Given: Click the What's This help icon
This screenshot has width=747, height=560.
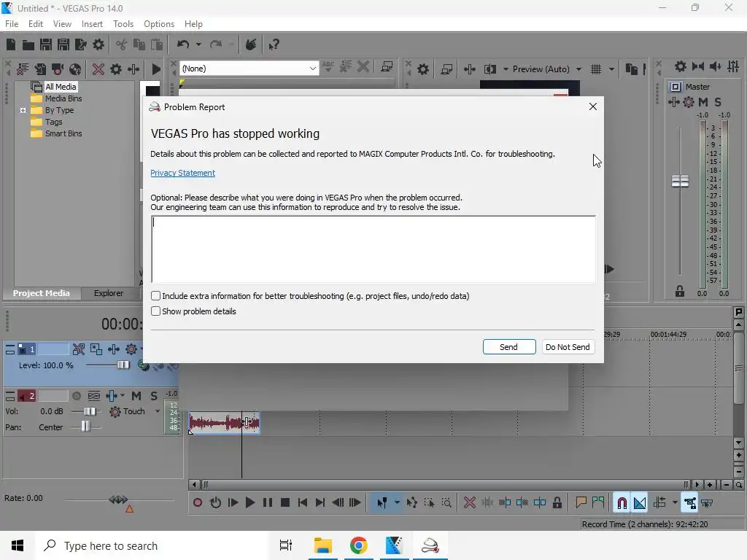Looking at the screenshot, I should 274,44.
